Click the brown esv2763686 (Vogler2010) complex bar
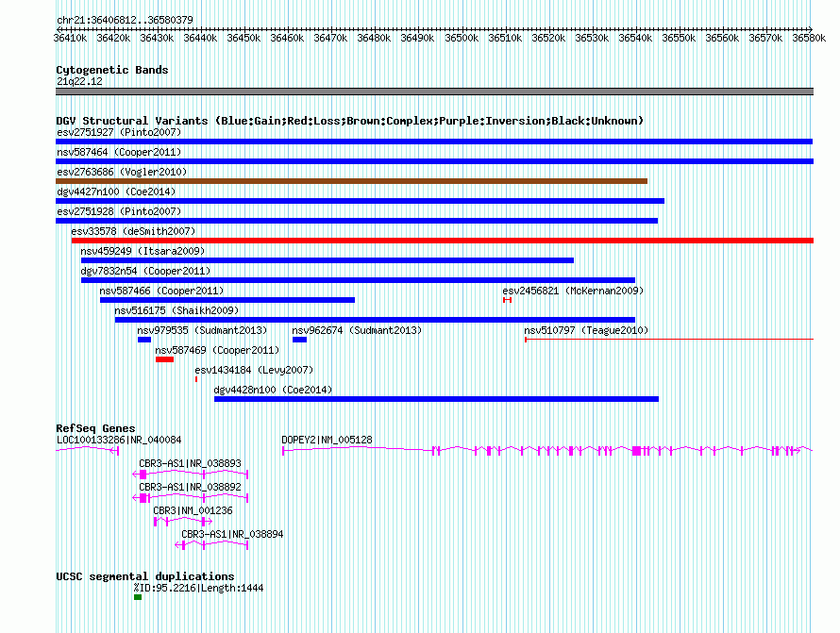The image size is (840, 633). 351,181
